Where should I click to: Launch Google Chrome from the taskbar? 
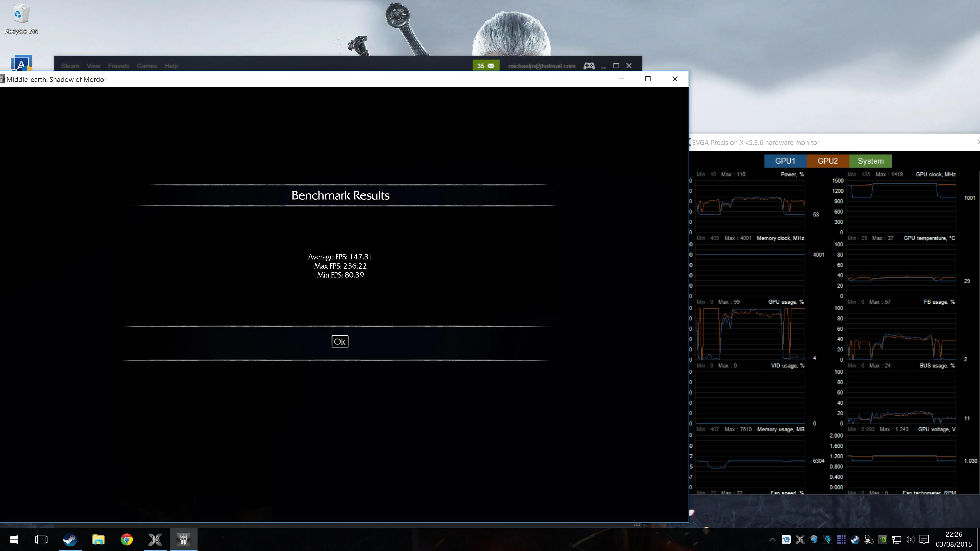coord(127,539)
